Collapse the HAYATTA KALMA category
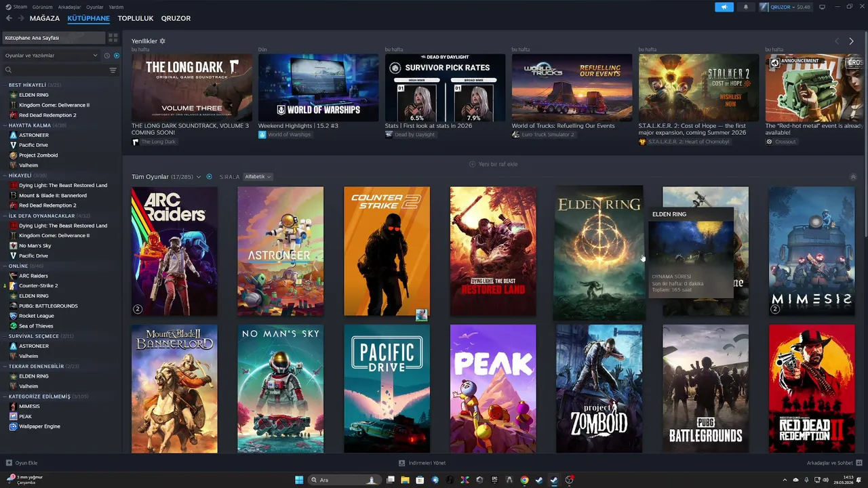Image resolution: width=868 pixels, height=488 pixels. 5,125
